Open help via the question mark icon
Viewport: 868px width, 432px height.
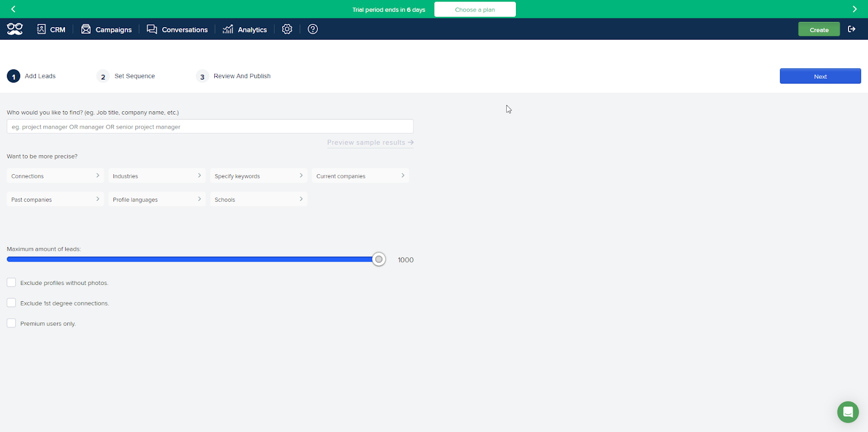point(312,29)
